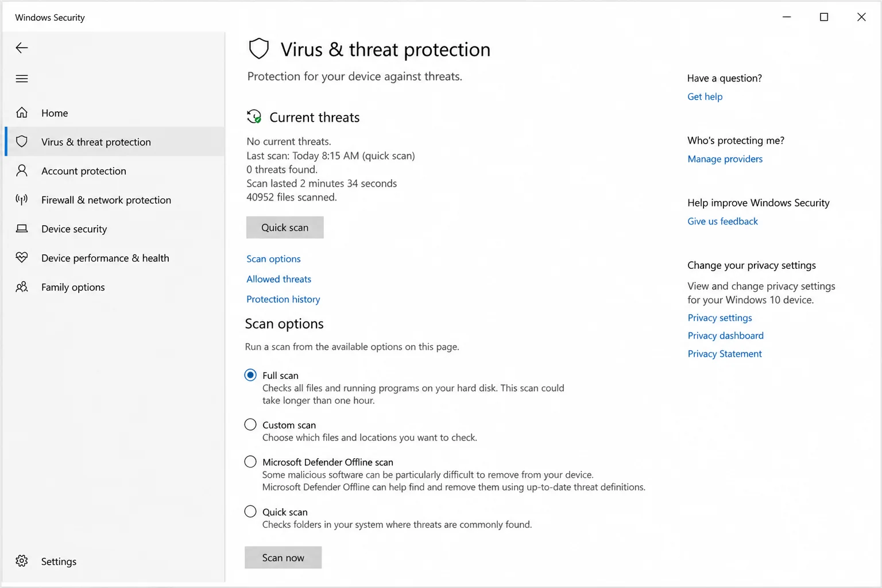Image resolution: width=882 pixels, height=588 pixels.
Task: Open the Scan options link
Action: (x=273, y=259)
